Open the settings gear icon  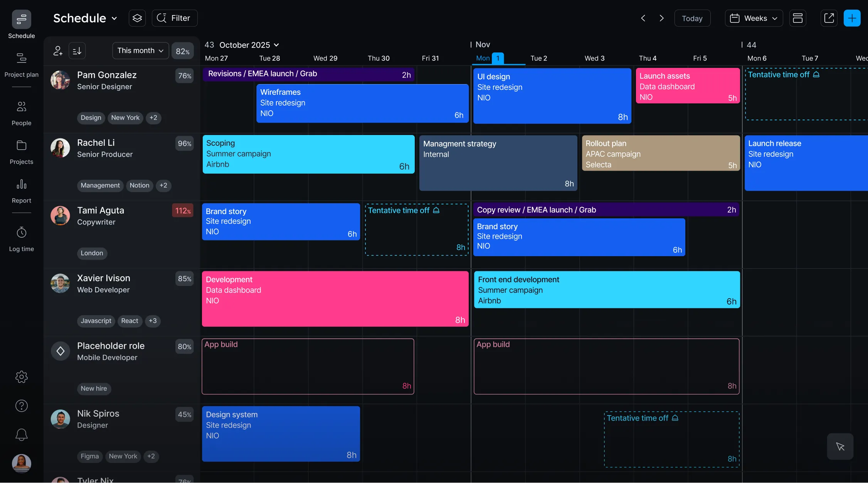[x=21, y=377]
